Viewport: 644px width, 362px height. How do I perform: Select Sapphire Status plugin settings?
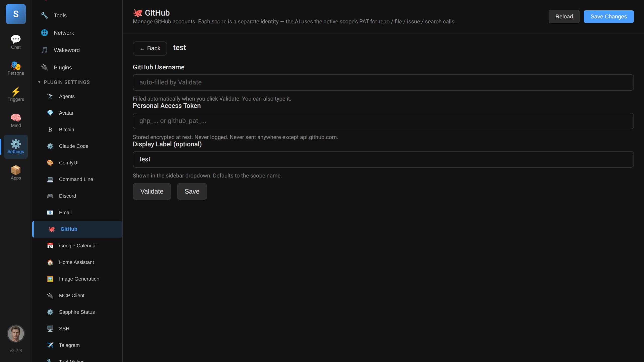click(x=77, y=312)
